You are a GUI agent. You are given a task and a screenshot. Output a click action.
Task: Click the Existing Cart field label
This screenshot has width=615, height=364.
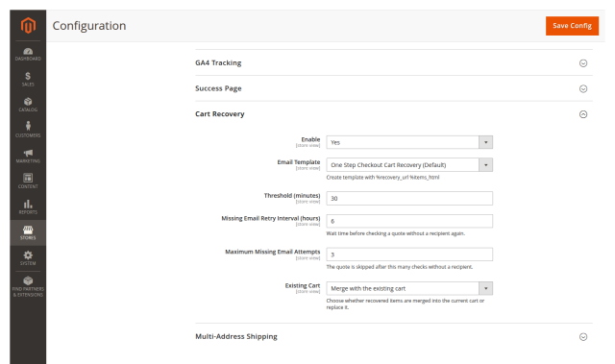pyautogui.click(x=303, y=285)
